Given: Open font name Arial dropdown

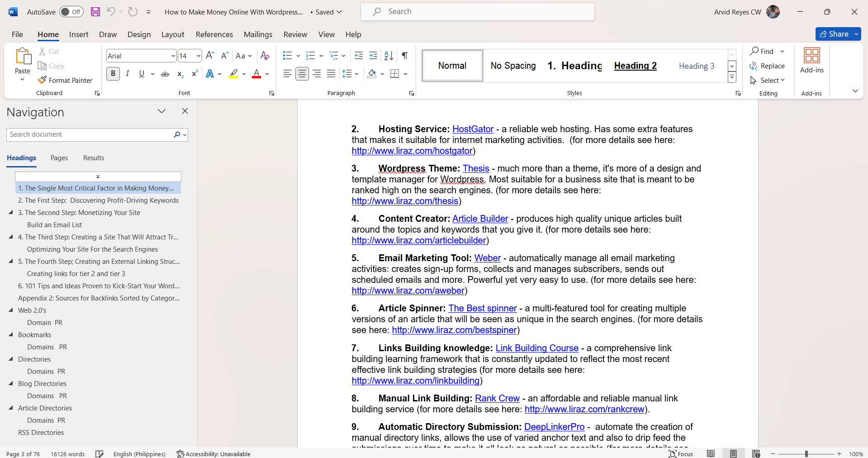Looking at the screenshot, I should pyautogui.click(x=173, y=56).
